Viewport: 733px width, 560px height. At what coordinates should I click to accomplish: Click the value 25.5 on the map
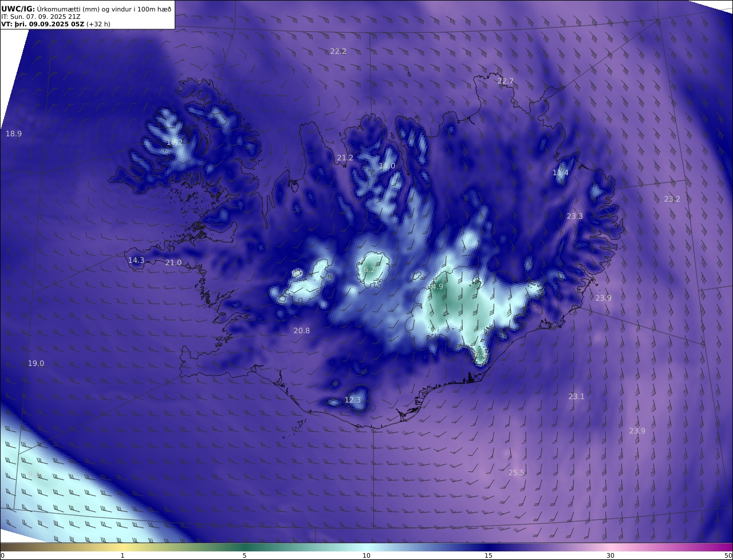pyautogui.click(x=517, y=473)
